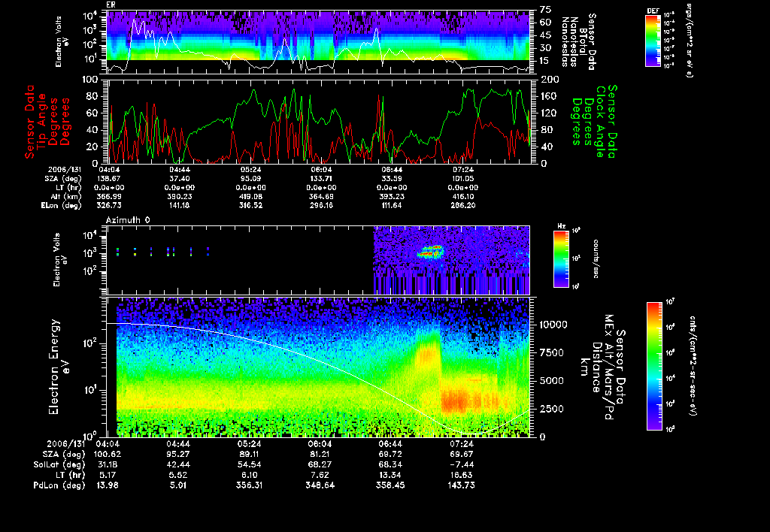
Task: Select altitude value 390.23
Action: click(x=180, y=196)
